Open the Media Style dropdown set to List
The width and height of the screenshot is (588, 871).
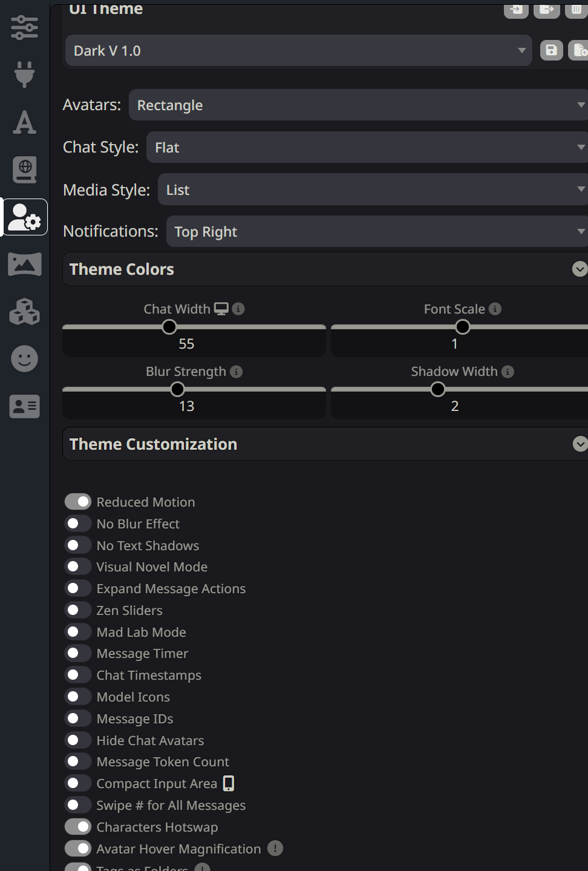click(373, 189)
